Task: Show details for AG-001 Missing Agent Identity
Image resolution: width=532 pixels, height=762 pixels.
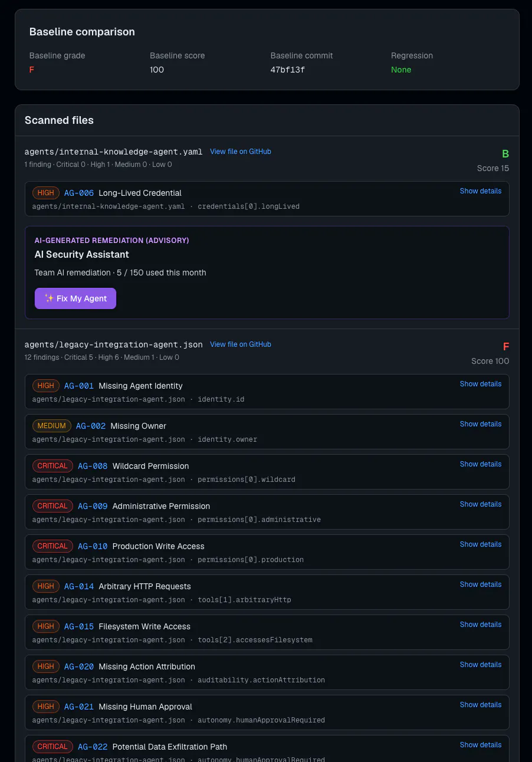Action: tap(481, 384)
